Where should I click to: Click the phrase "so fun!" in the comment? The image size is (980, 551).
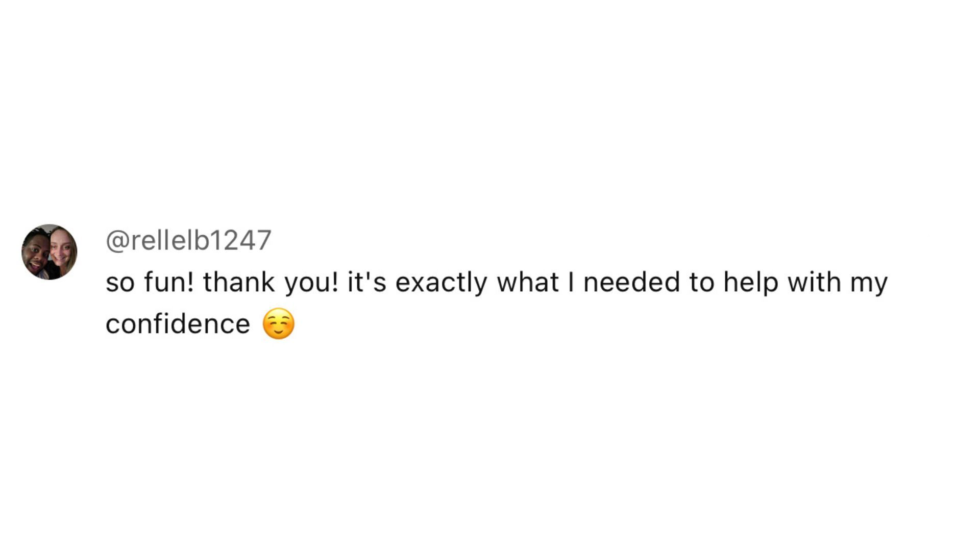point(150,282)
